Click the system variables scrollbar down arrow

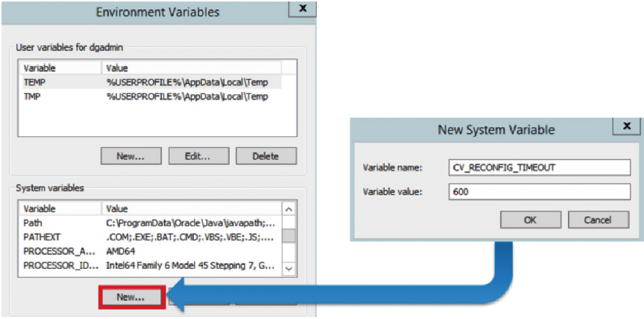point(289,269)
